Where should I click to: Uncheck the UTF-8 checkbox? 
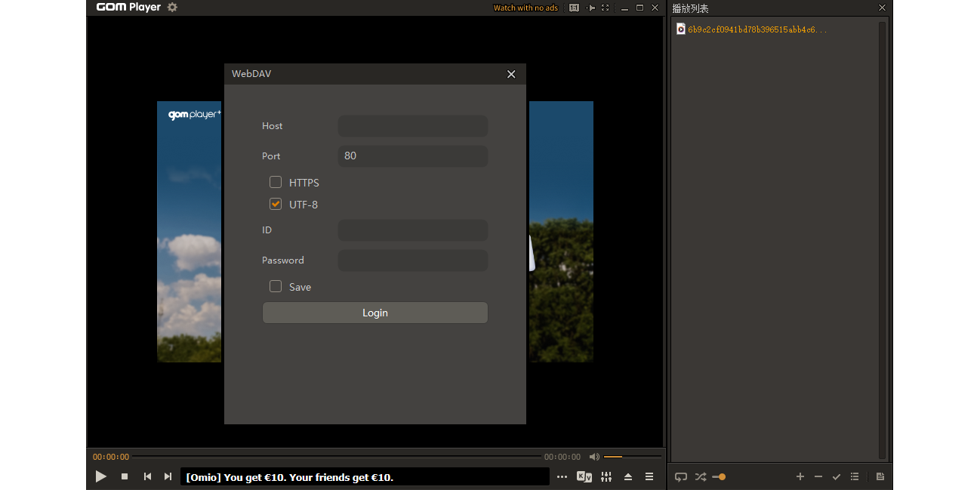pyautogui.click(x=276, y=204)
